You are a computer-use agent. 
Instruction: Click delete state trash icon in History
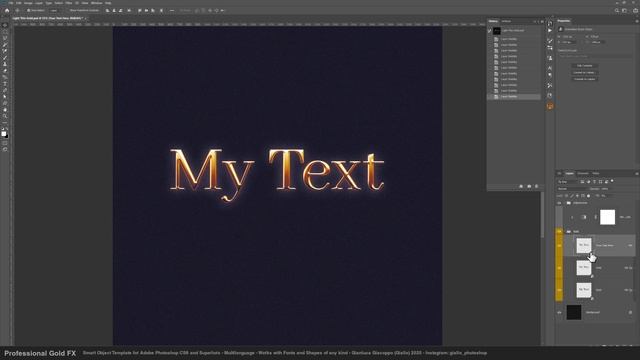point(536,186)
